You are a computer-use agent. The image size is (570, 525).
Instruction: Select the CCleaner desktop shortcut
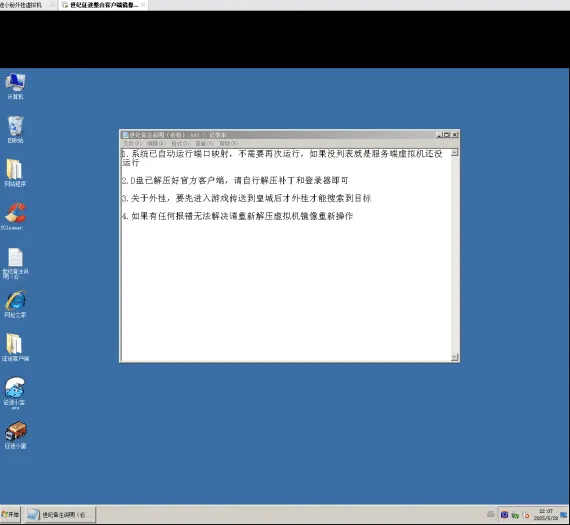point(13,217)
